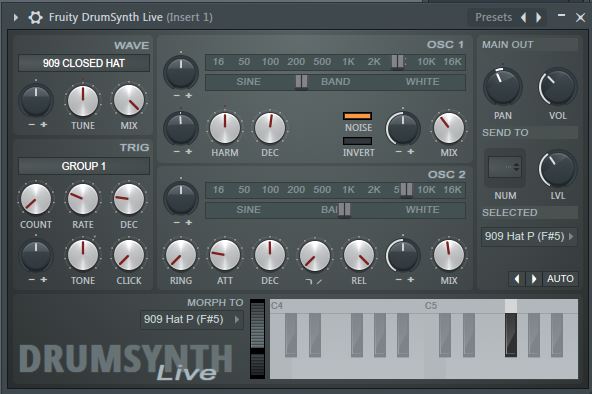This screenshot has width=592, height=394.
Task: Open the 909 CLOSED HAT wave selector
Action: (84, 63)
